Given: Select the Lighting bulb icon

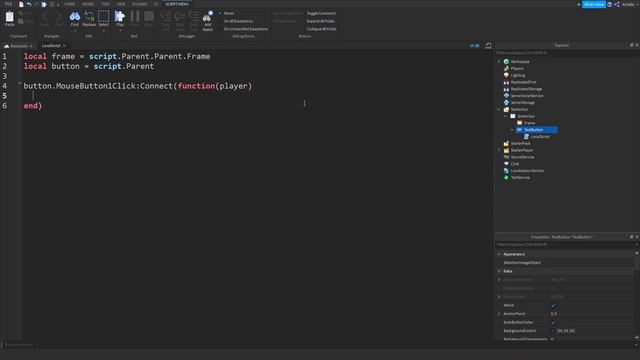Looking at the screenshot, I should point(506,75).
